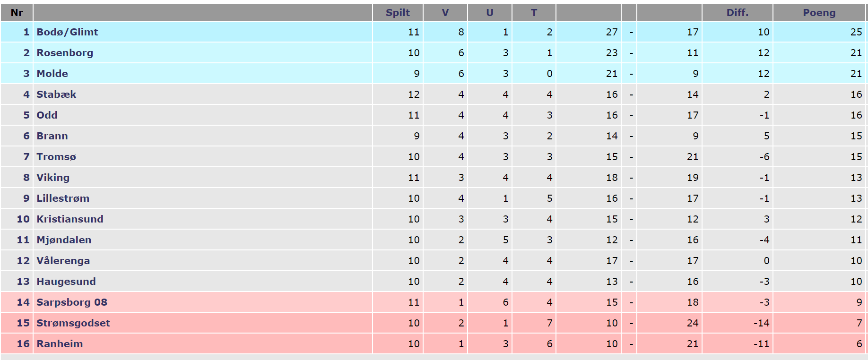Image resolution: width=868 pixels, height=360 pixels.
Task: Select Ranheim in the last row
Action: pyautogui.click(x=60, y=344)
